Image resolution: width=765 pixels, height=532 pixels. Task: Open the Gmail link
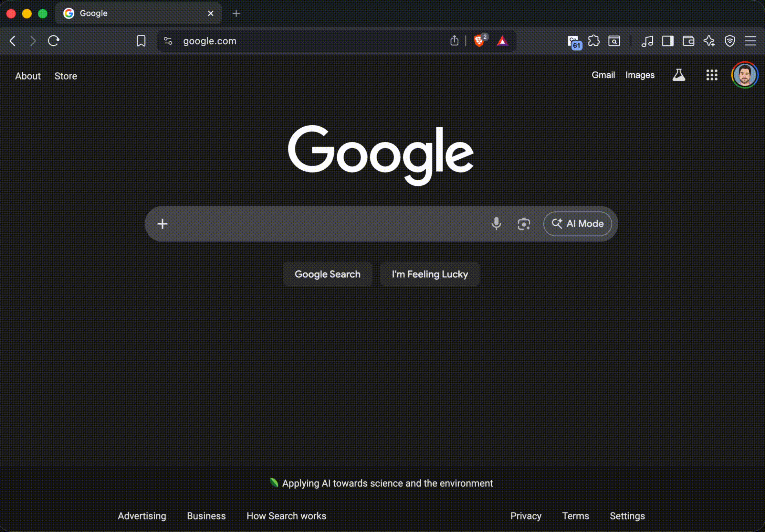point(603,75)
